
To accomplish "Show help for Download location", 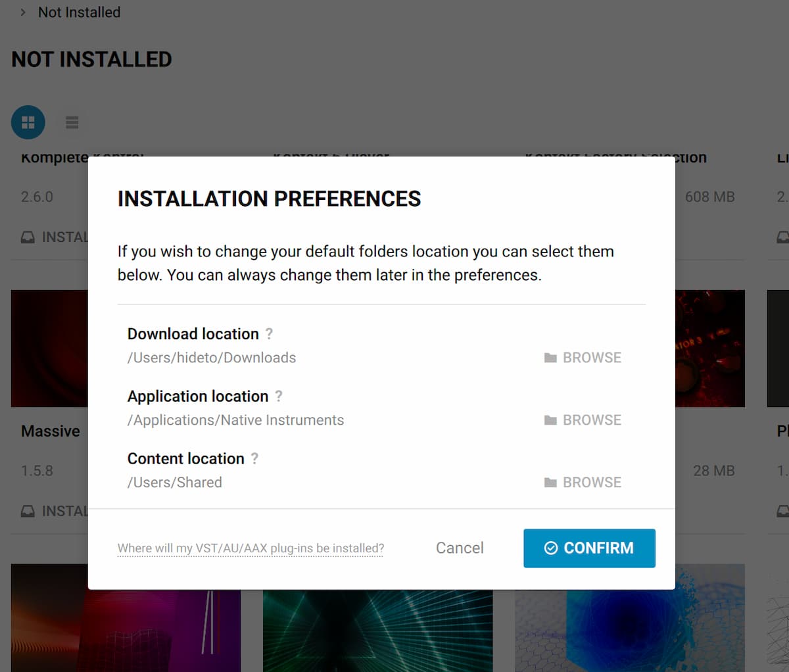I will (269, 334).
